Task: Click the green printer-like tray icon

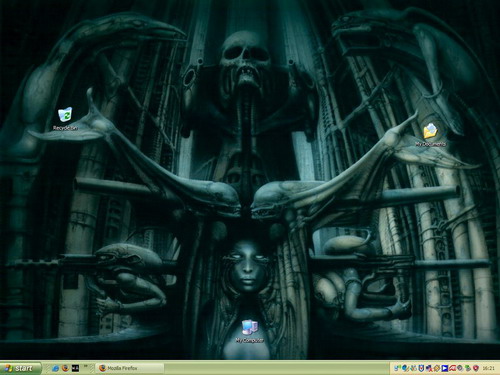Action: click(x=468, y=368)
